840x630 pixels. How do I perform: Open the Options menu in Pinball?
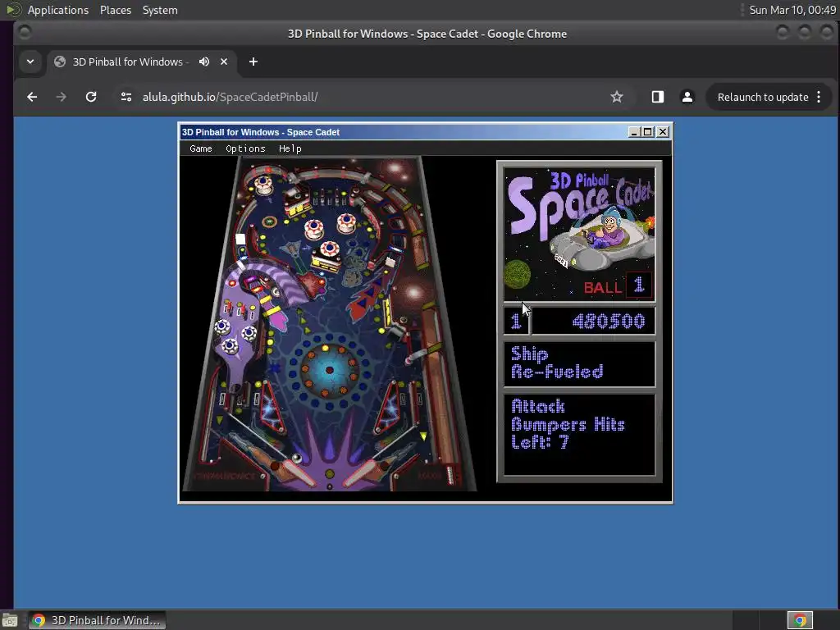(245, 149)
